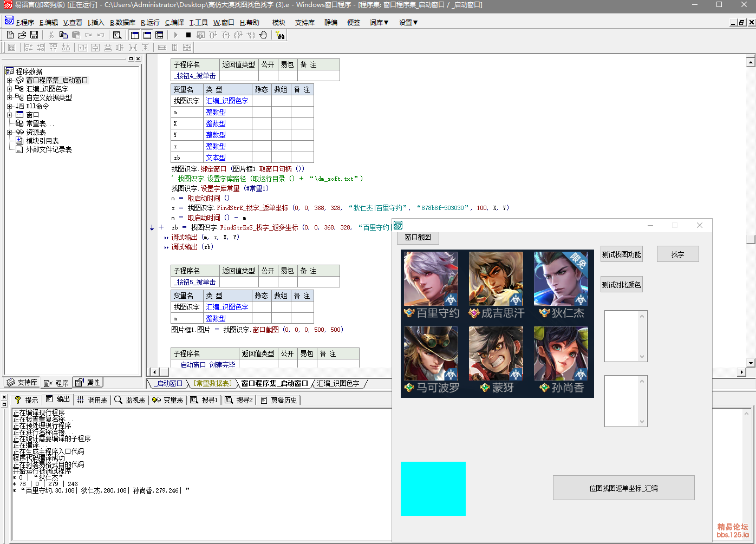
Task: Switch to the 输出 output tab
Action: coord(57,399)
